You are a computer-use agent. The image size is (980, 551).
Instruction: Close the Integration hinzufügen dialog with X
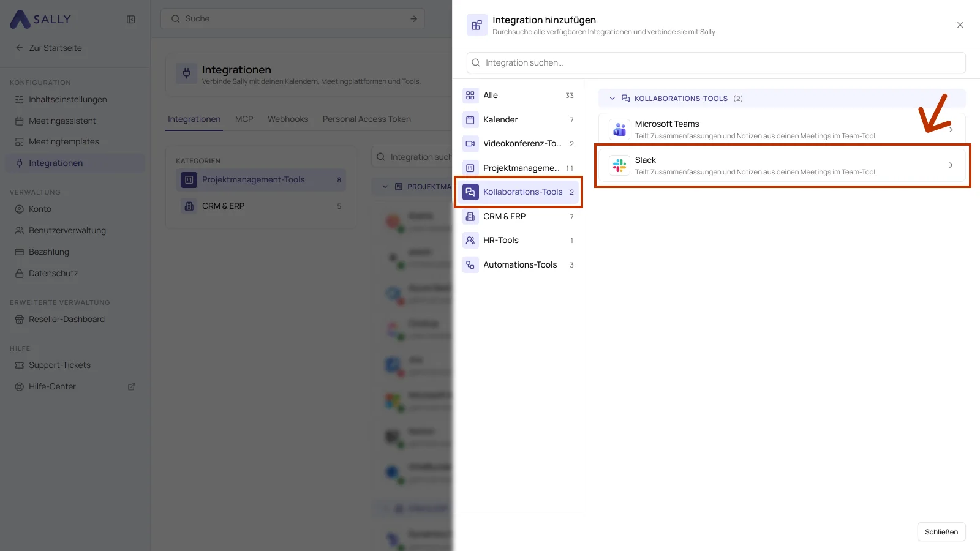click(960, 25)
